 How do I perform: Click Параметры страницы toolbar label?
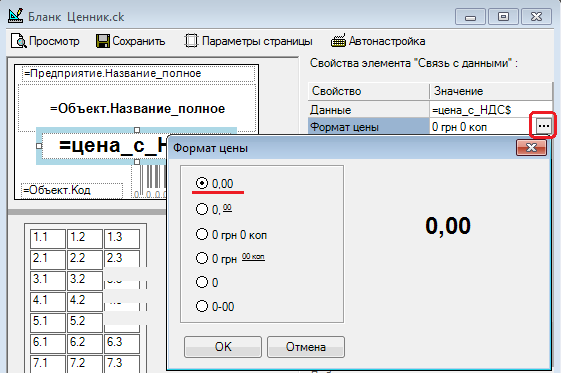pyautogui.click(x=257, y=41)
